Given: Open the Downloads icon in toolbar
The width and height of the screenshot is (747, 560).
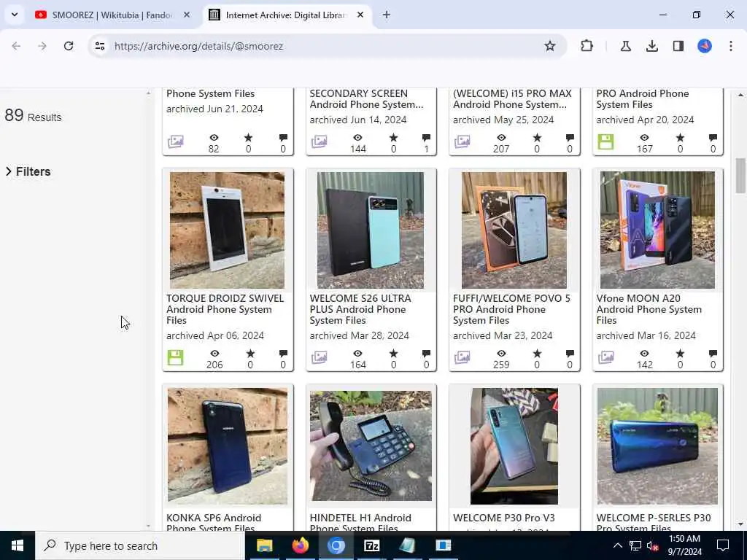Looking at the screenshot, I should pyautogui.click(x=651, y=46).
